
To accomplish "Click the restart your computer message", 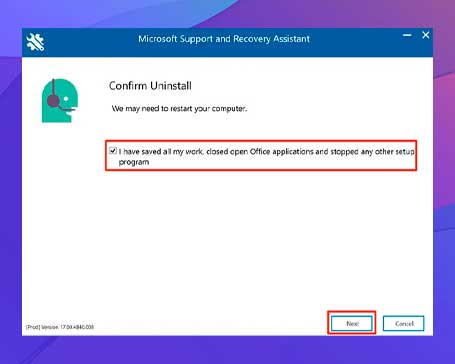I will (179, 109).
